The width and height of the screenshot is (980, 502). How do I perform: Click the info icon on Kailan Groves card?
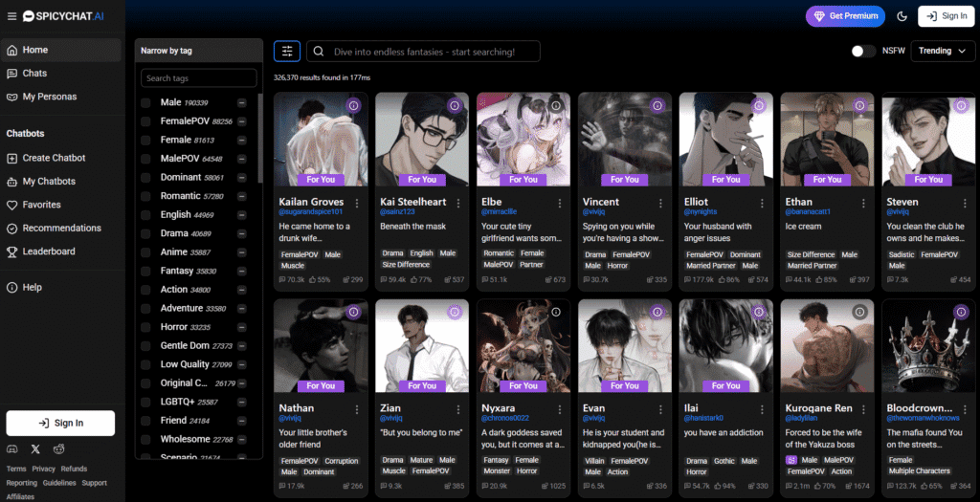[352, 105]
